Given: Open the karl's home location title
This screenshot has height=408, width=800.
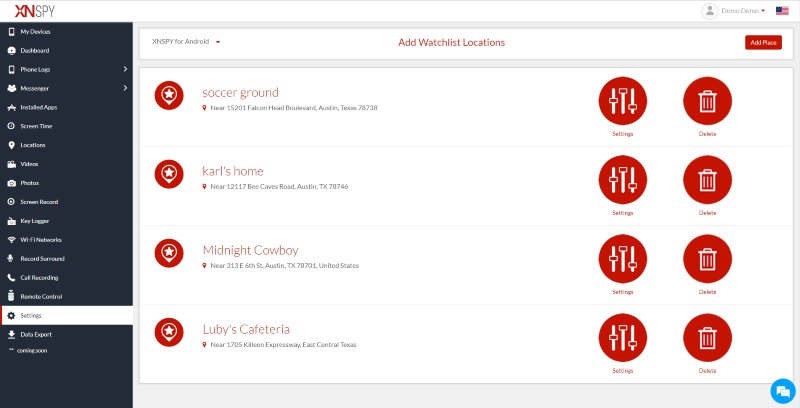Looking at the screenshot, I should coord(232,171).
